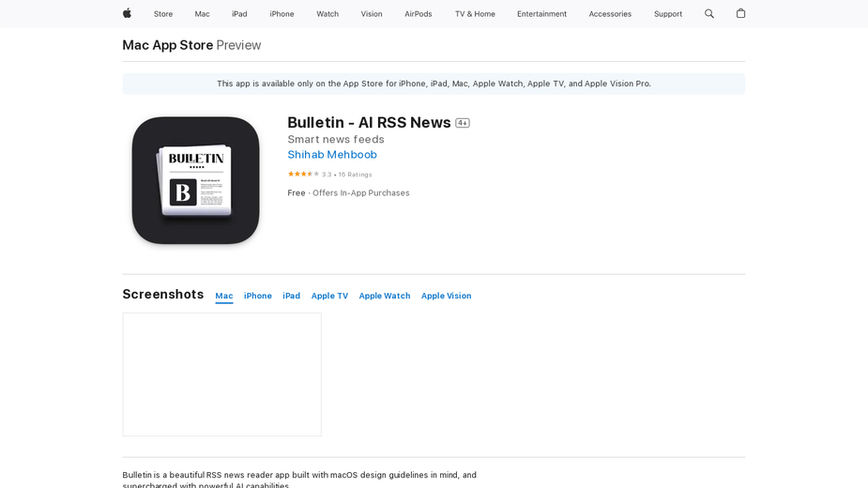
Task: Open developer Shihab Mehboob link
Action: (x=332, y=155)
